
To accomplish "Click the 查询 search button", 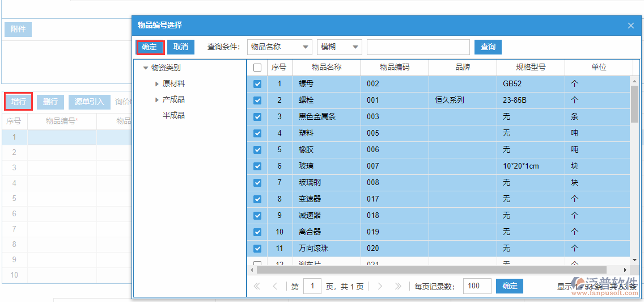I will pyautogui.click(x=488, y=47).
